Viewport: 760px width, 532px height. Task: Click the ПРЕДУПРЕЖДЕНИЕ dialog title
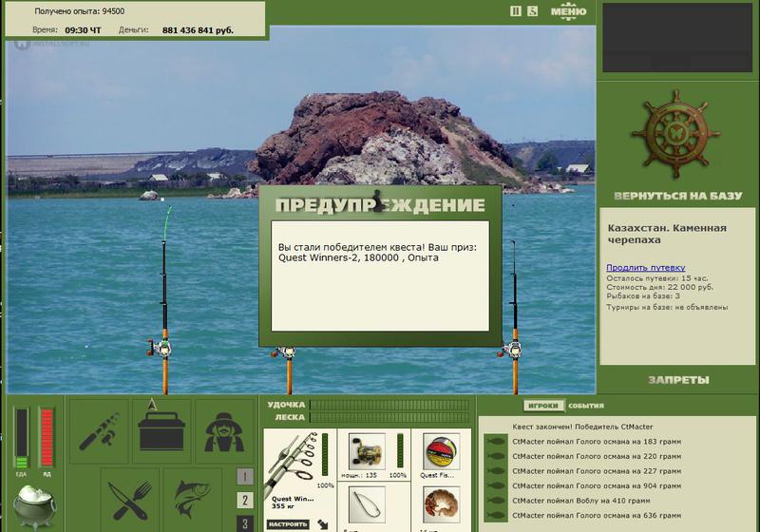[380, 205]
